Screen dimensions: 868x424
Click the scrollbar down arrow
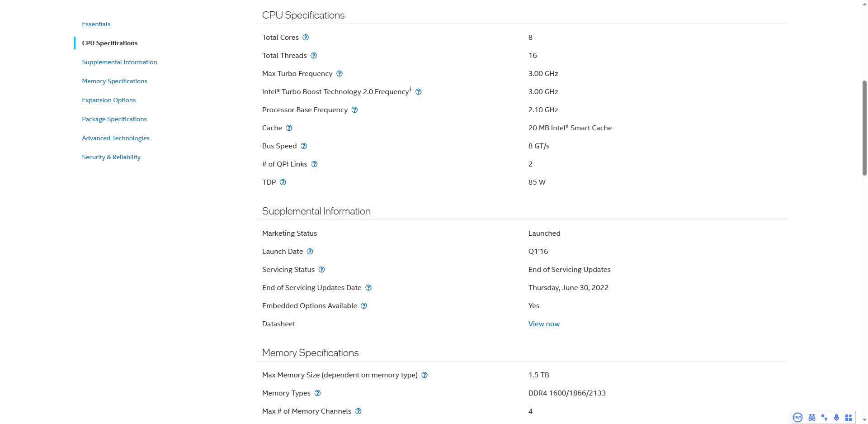864,420
